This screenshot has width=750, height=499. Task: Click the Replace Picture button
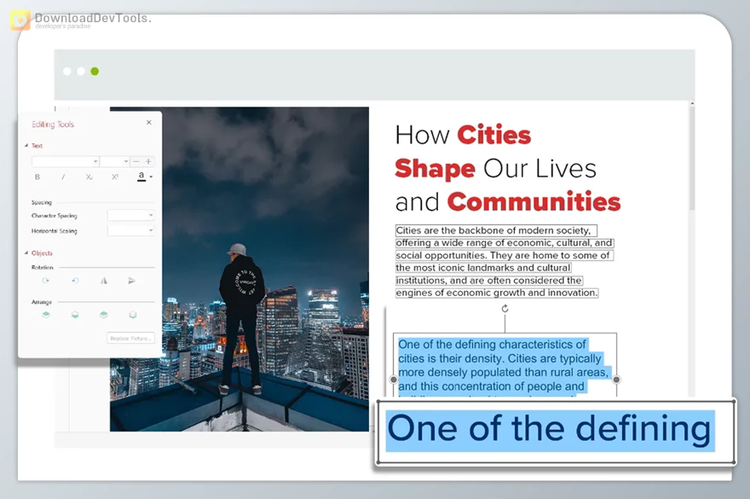[131, 338]
